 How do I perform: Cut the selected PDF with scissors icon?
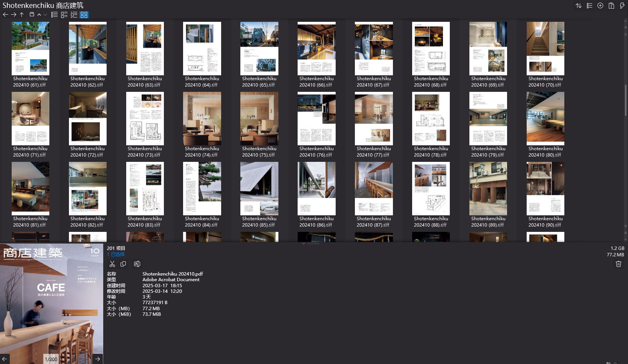(112, 264)
